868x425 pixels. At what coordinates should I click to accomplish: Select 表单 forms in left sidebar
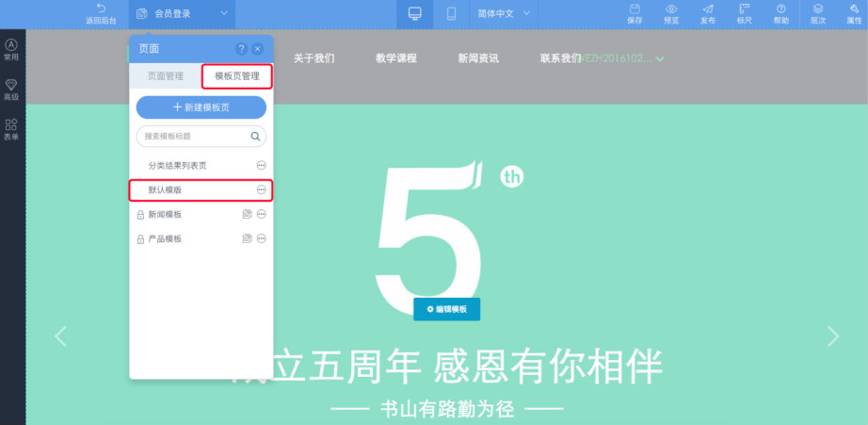point(11,129)
